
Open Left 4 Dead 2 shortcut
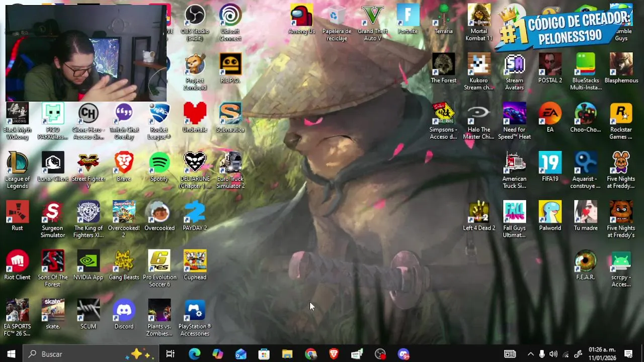click(x=479, y=212)
